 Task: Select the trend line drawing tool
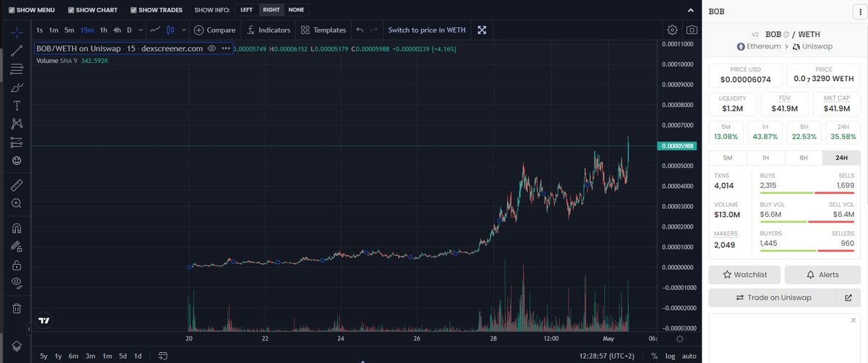pos(17,51)
